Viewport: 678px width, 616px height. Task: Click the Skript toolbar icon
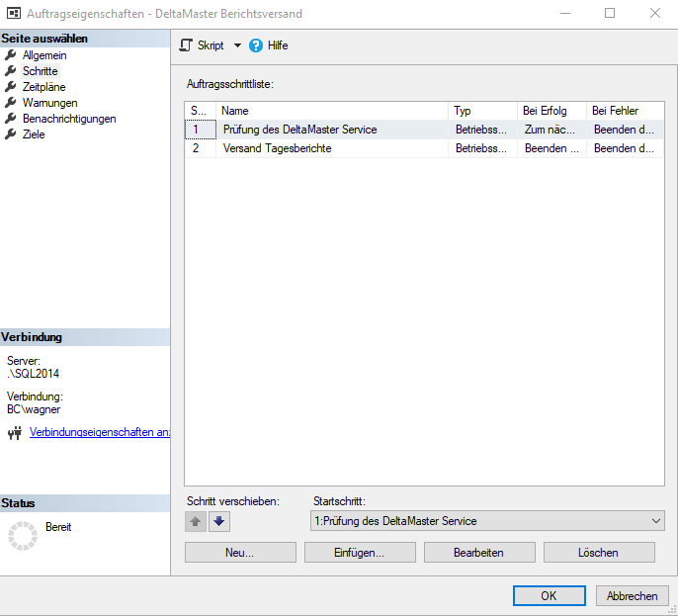pyautogui.click(x=186, y=45)
